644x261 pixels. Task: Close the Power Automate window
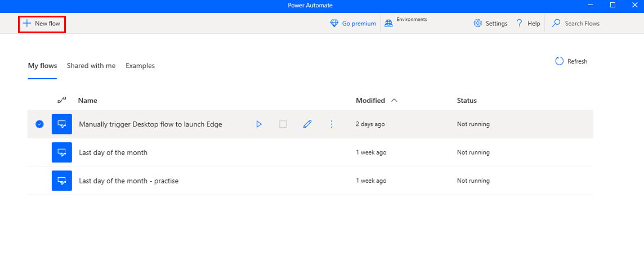(x=634, y=5)
